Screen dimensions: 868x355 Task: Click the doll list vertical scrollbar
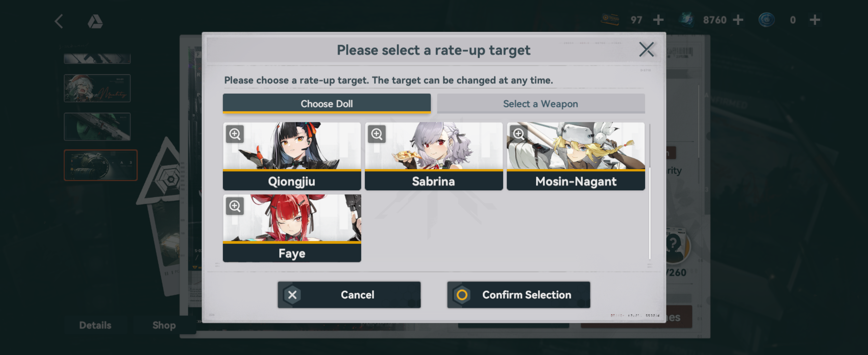point(650,192)
